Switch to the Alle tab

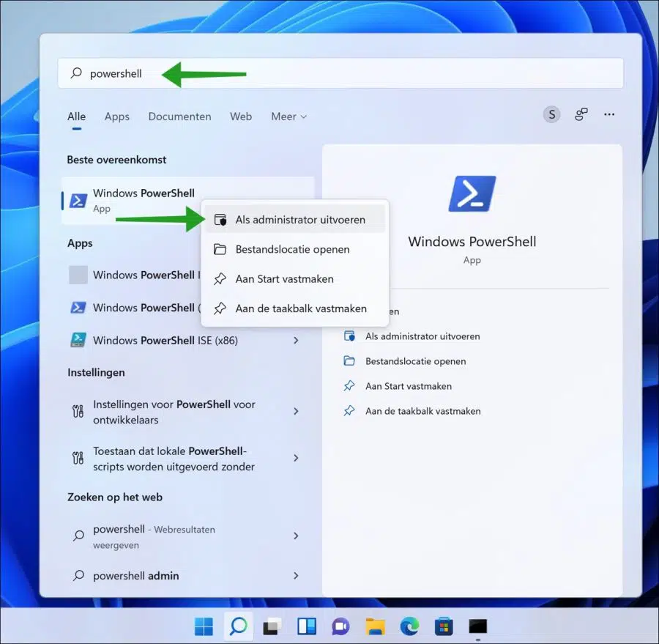76,116
